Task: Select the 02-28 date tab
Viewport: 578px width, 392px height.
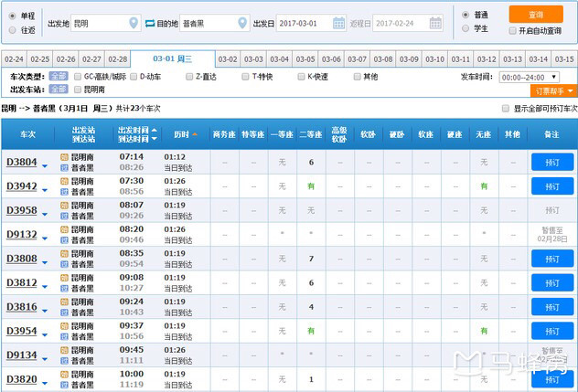Action: (x=117, y=59)
